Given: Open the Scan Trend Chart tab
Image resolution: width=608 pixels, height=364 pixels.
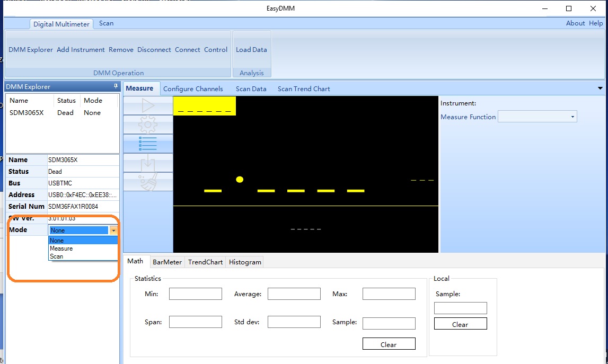Looking at the screenshot, I should click(x=304, y=89).
